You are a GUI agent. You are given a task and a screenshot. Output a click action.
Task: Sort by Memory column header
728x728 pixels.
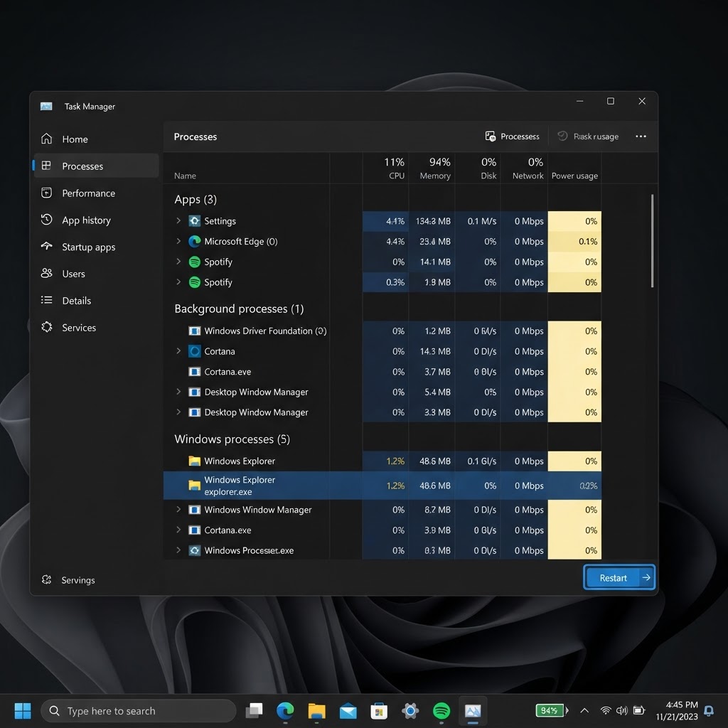coord(432,168)
